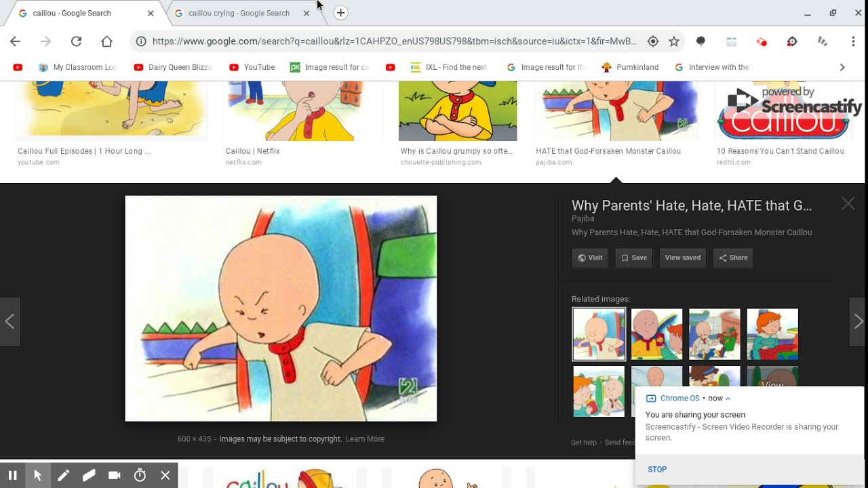Show the next image in the preview
This screenshot has height=488, width=868.
(858, 322)
